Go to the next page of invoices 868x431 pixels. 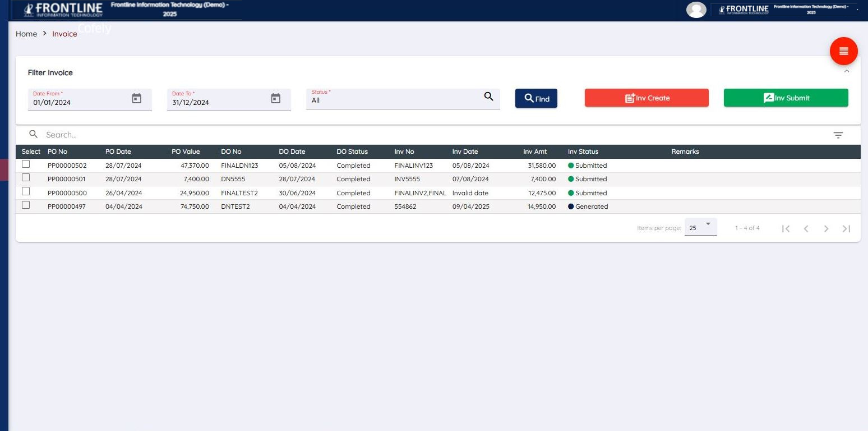pos(826,228)
